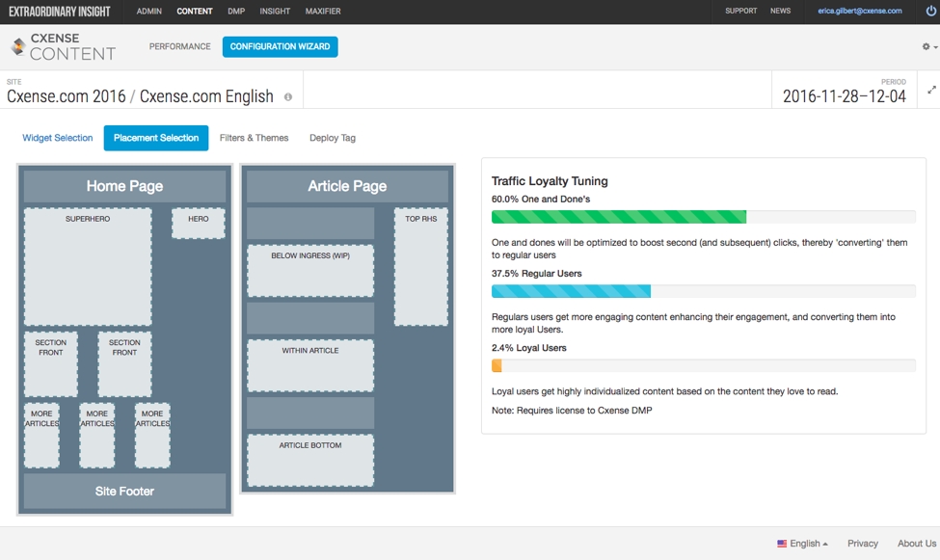Screen dimensions: 940x560
Task: Click the Cxense Content logo
Action: (x=63, y=47)
